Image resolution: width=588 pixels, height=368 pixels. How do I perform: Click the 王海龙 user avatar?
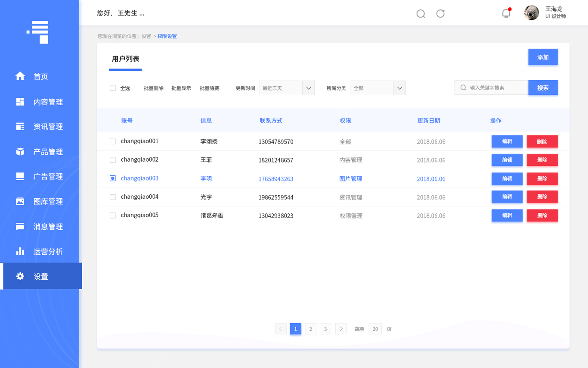(532, 12)
